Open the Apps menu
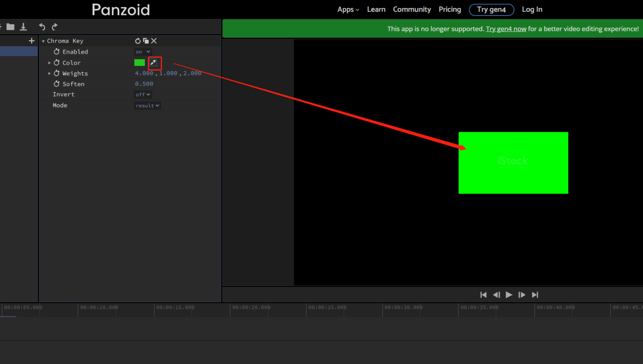Screen dimensions: 643x364 click(348, 9)
